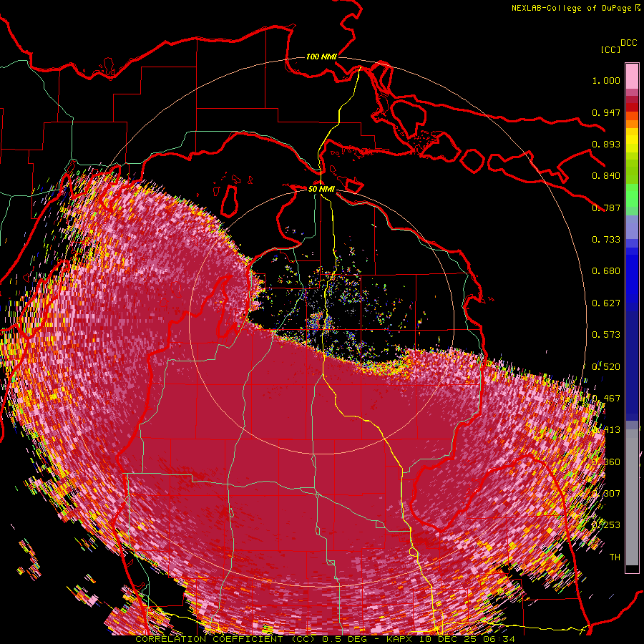This screenshot has height=644, width=644.
Task: Click the 100 NMI range ring label
Action: [321, 57]
